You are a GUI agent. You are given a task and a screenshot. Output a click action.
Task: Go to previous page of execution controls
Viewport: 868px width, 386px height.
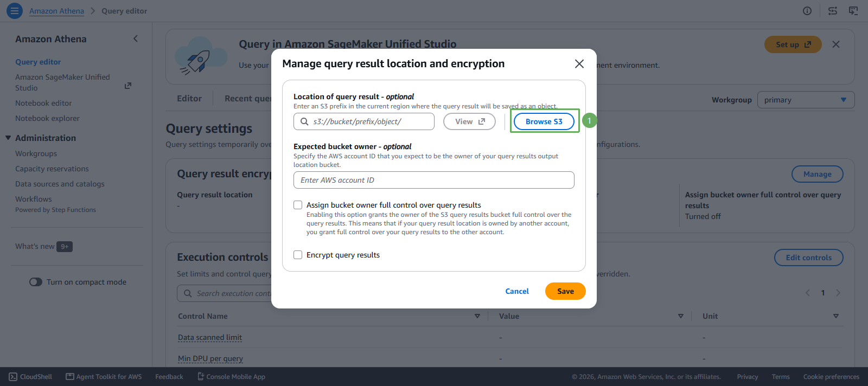tap(808, 293)
